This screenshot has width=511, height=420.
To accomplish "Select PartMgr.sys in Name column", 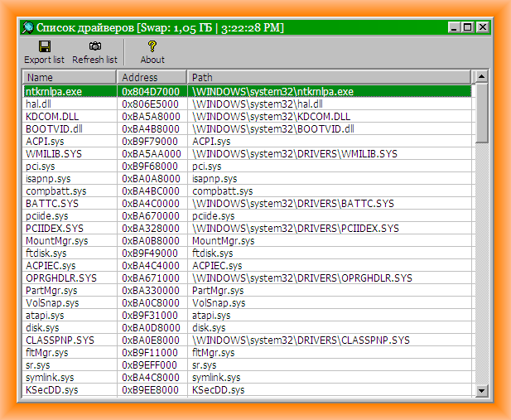I will (51, 290).
